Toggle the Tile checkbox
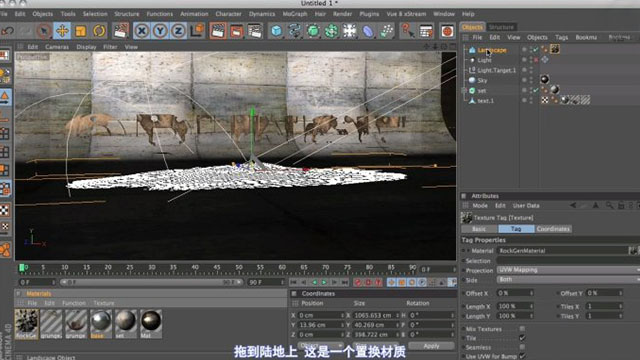Image resolution: width=640 pixels, height=360 pixels. click(x=522, y=338)
